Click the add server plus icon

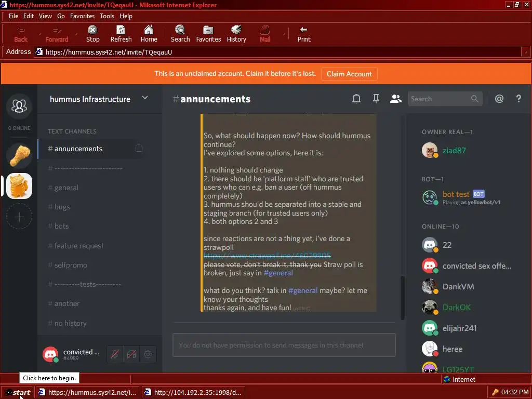19,217
